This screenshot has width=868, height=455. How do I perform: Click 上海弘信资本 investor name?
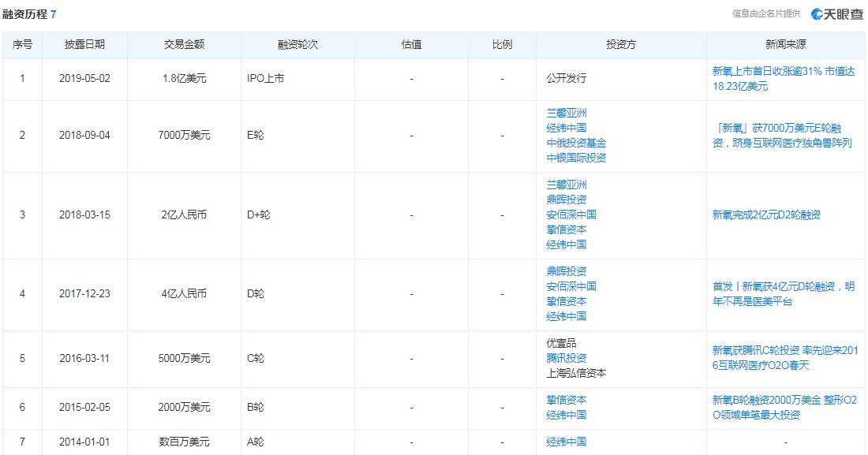coord(576,373)
